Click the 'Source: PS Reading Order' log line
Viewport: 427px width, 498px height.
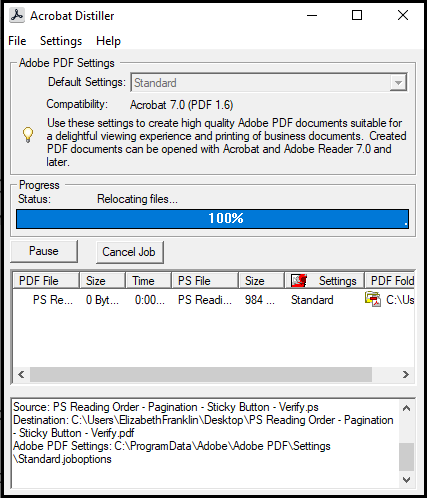coord(166,407)
